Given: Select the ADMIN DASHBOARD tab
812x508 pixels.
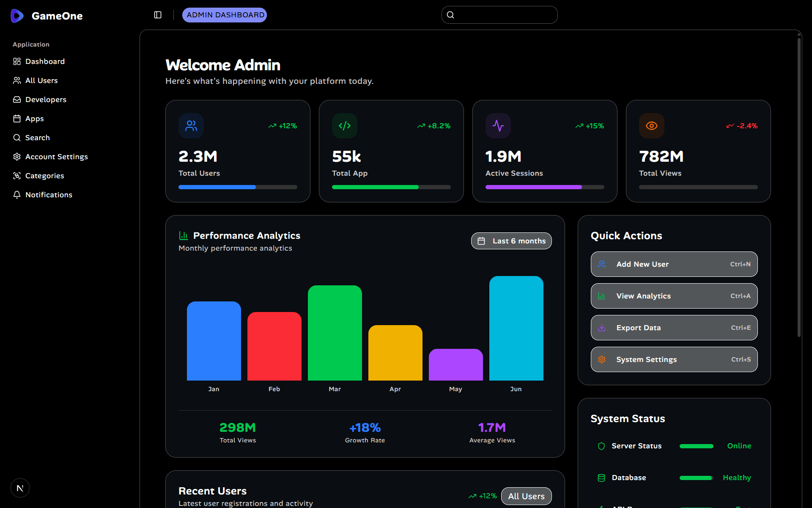Looking at the screenshot, I should pyautogui.click(x=225, y=15).
